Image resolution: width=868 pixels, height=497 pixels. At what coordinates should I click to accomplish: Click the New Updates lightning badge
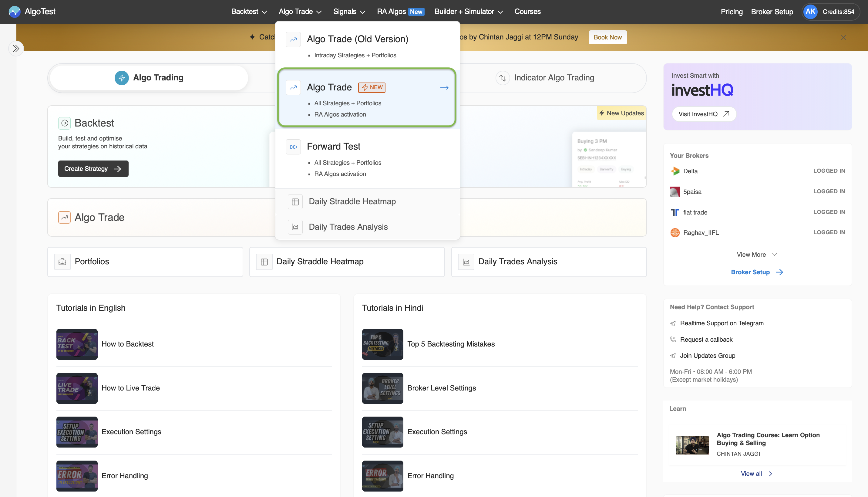click(x=622, y=113)
